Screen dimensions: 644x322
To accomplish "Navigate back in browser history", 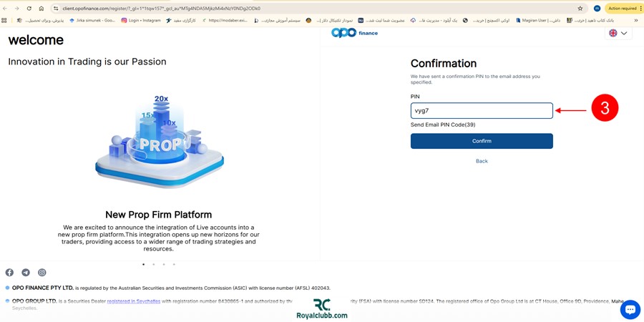I will 6,9.
